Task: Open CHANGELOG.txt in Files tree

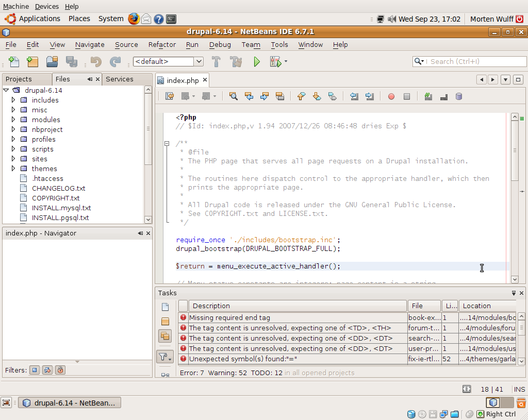Action: coord(58,188)
